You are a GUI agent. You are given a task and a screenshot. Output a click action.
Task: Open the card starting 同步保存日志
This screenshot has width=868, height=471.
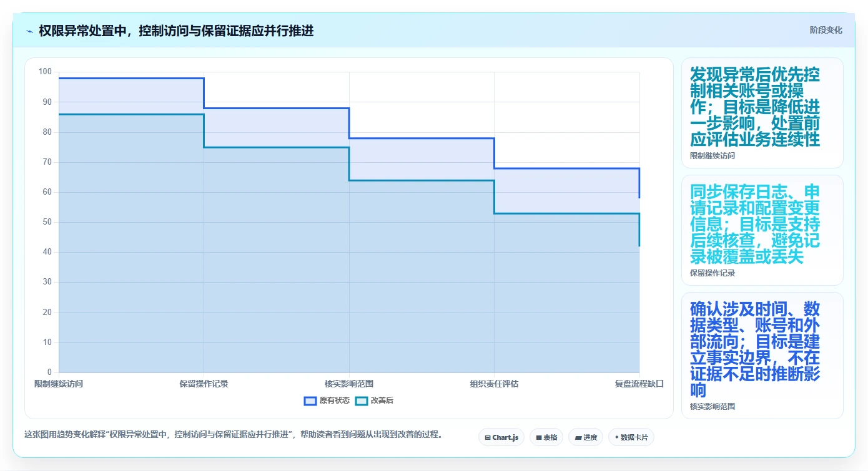(762, 230)
